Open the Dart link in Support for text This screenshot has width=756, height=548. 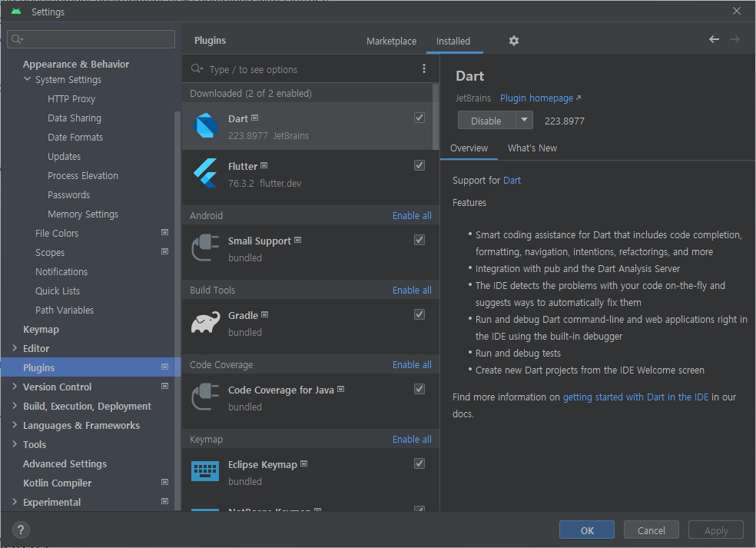pyautogui.click(x=512, y=180)
